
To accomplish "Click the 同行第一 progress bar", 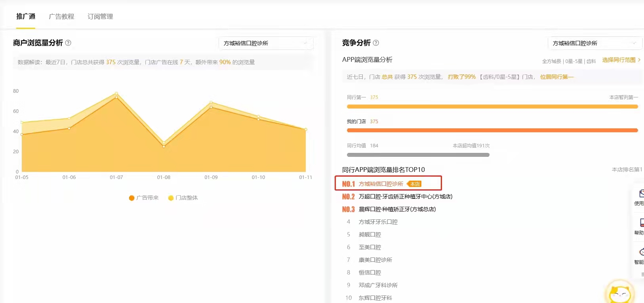I will point(492,107).
